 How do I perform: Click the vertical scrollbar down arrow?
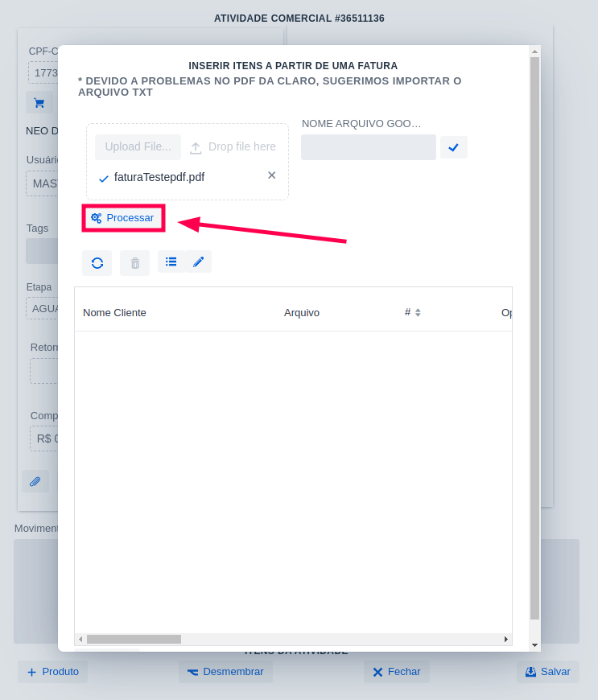tap(534, 644)
